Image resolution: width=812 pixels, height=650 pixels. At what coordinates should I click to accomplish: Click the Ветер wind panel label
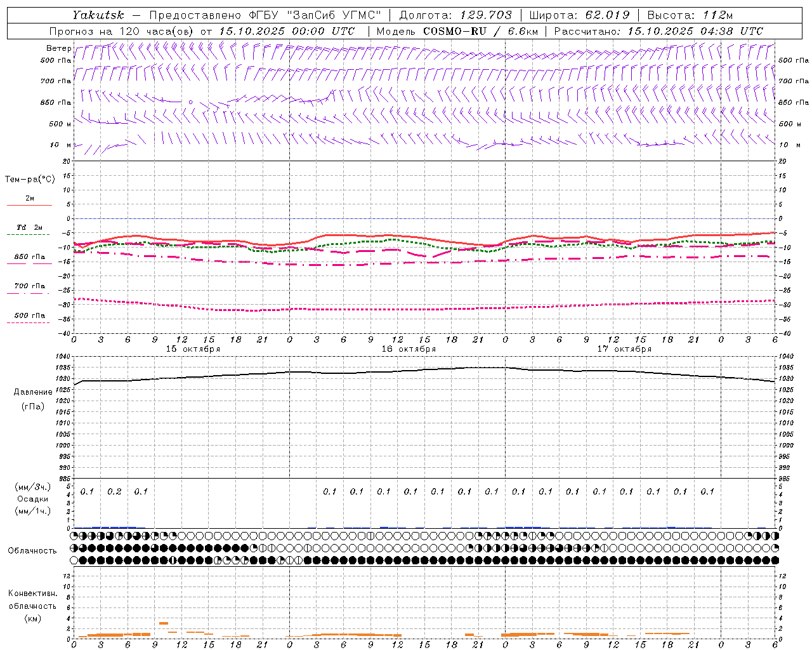(59, 48)
